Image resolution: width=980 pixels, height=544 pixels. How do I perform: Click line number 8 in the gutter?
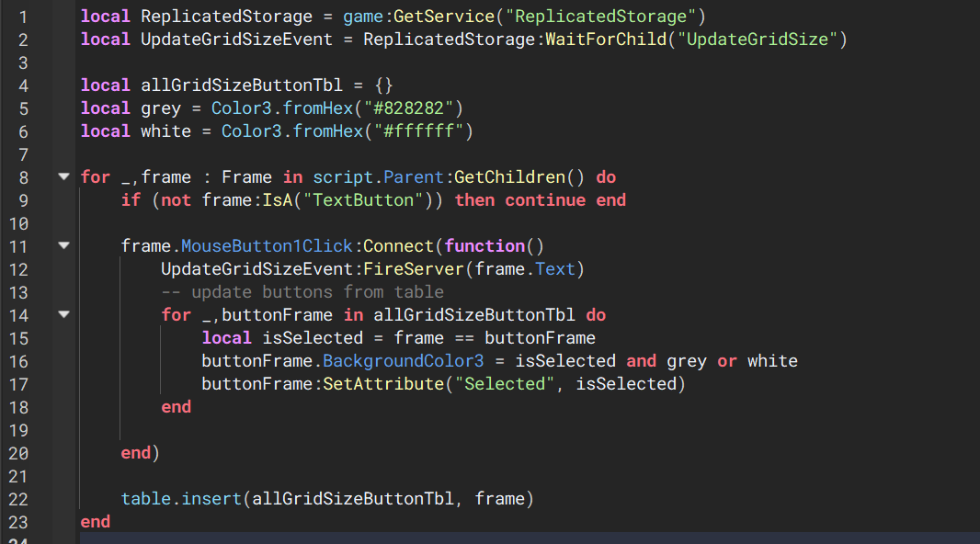23,176
